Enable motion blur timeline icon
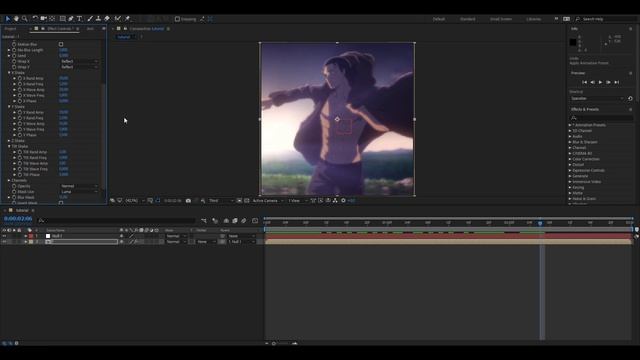This screenshot has width=640, height=360. tap(244, 221)
